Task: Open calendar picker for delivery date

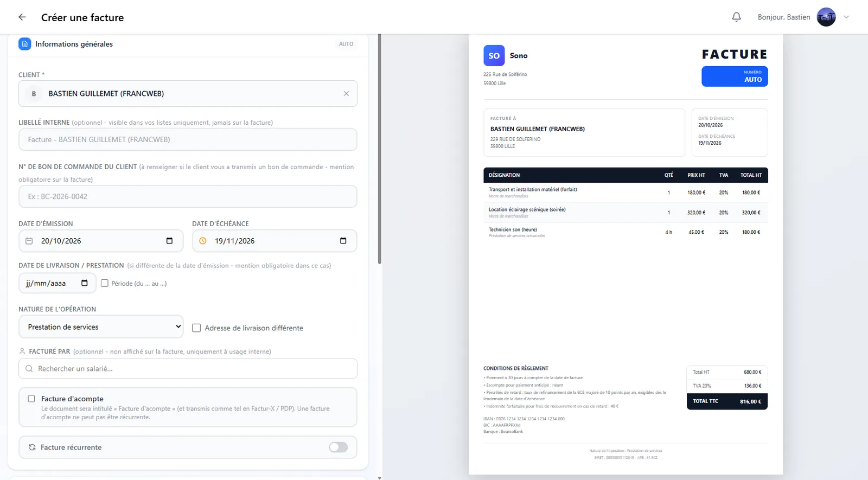Action: point(85,283)
